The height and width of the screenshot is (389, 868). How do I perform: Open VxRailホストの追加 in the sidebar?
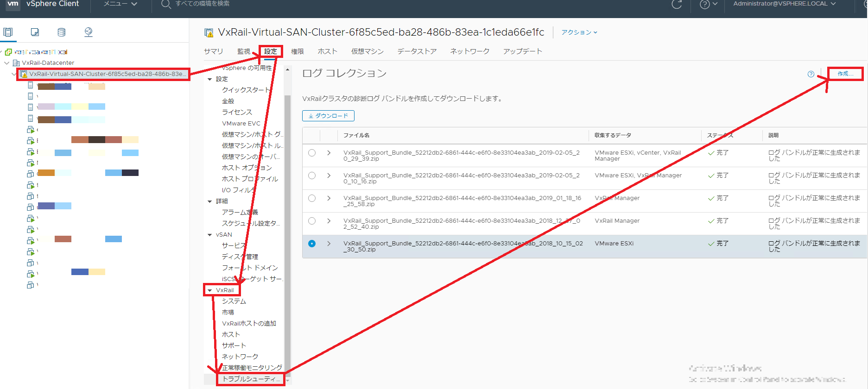pyautogui.click(x=249, y=324)
